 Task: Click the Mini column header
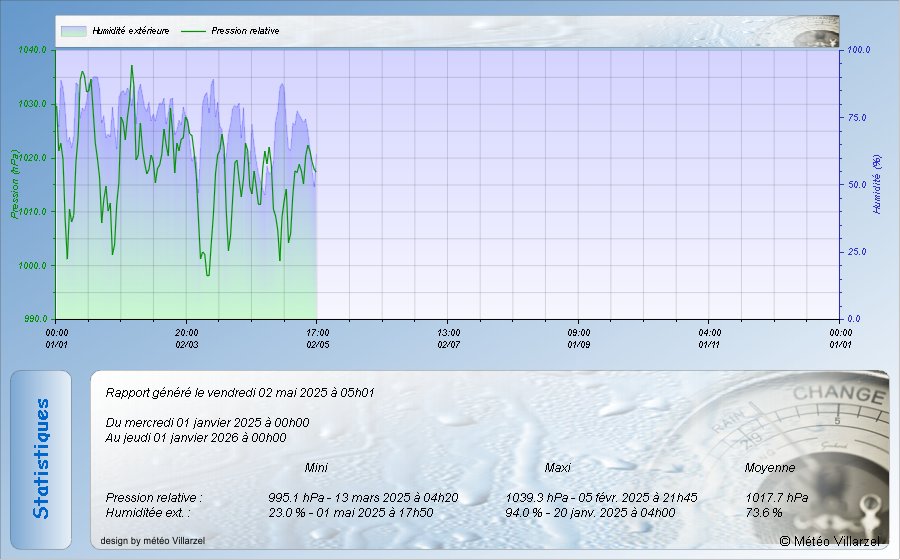pyautogui.click(x=316, y=468)
